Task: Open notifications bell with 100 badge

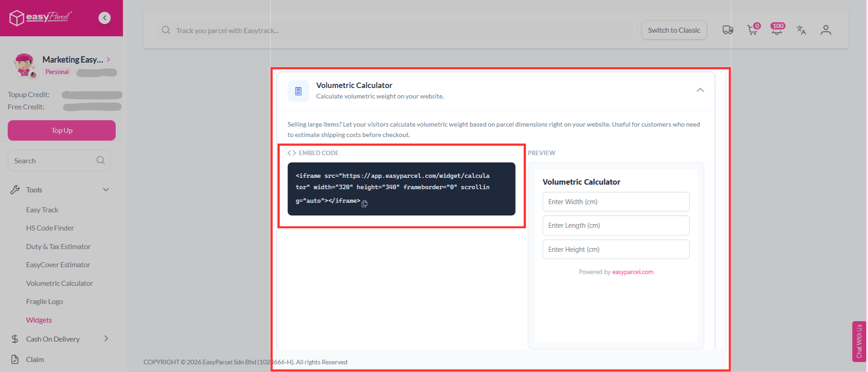Action: coord(777,30)
